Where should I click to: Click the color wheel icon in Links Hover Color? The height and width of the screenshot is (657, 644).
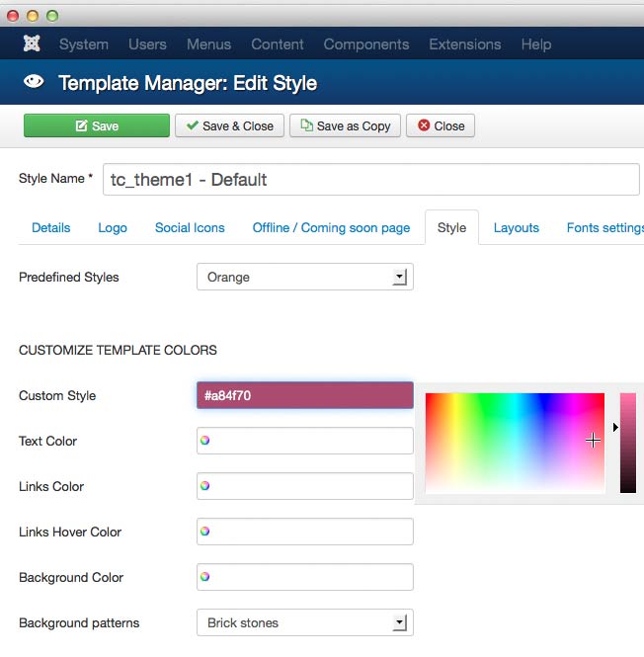205,532
